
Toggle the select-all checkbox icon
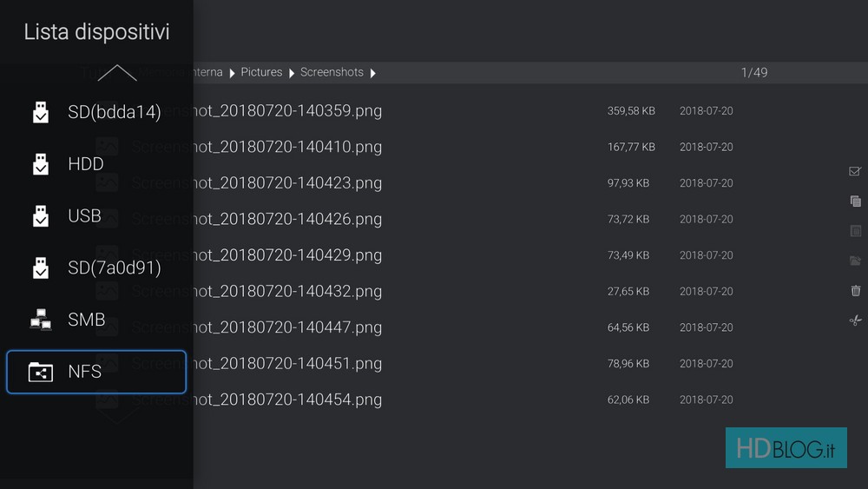(855, 172)
